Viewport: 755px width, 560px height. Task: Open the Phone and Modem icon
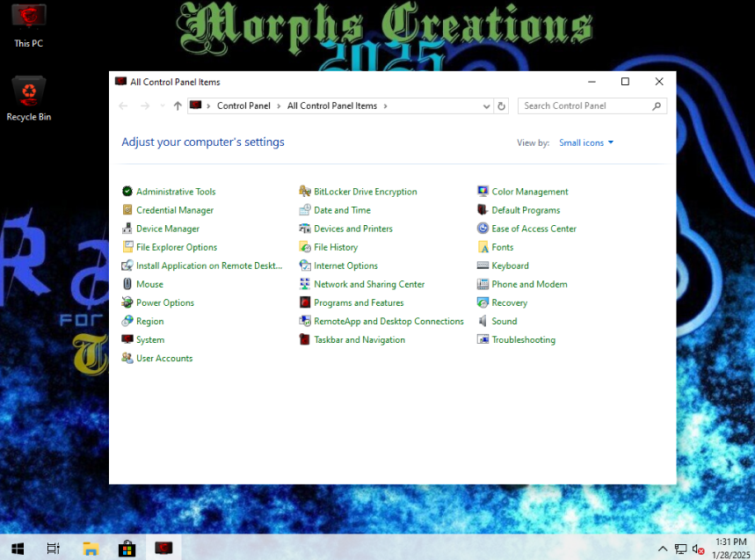483,284
